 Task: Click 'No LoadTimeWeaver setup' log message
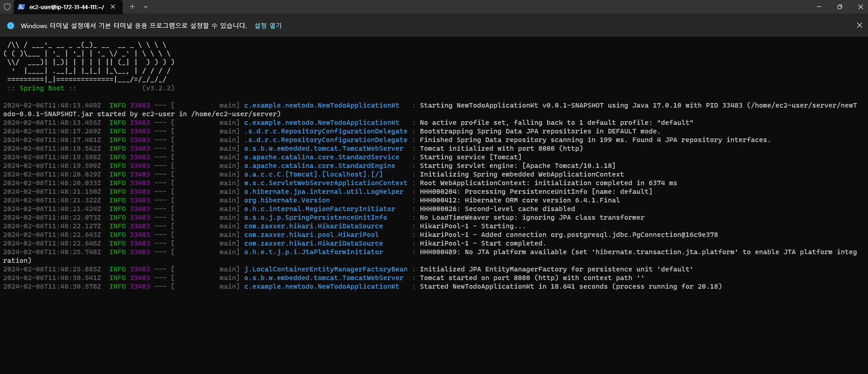point(532,217)
